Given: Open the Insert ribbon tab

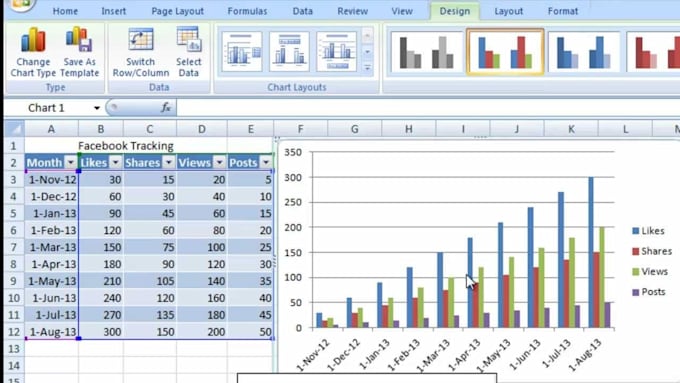Looking at the screenshot, I should (114, 11).
